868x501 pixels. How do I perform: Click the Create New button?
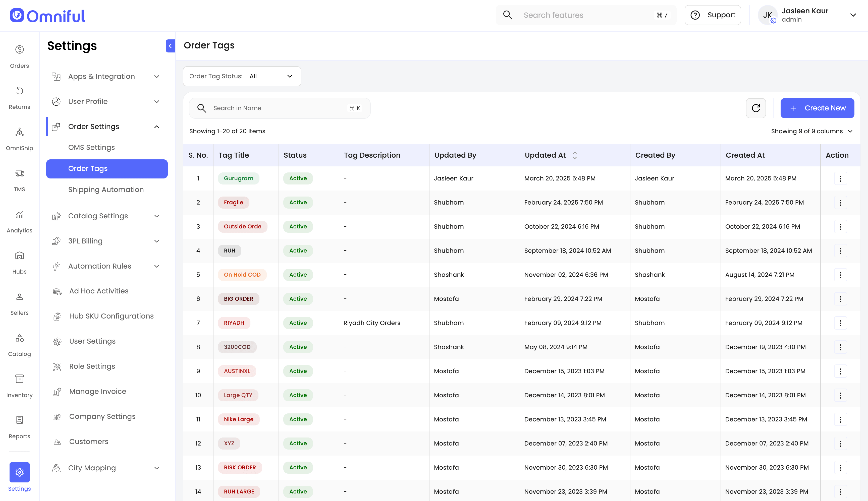pos(817,108)
